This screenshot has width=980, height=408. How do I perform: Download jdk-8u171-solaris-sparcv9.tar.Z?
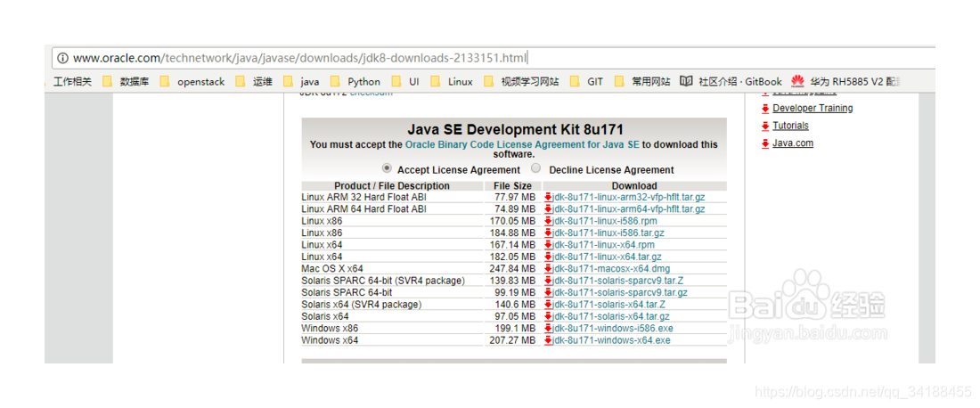click(617, 281)
